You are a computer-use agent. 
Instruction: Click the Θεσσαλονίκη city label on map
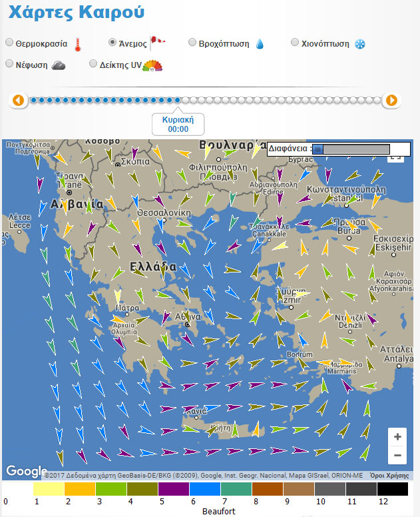coord(164,213)
